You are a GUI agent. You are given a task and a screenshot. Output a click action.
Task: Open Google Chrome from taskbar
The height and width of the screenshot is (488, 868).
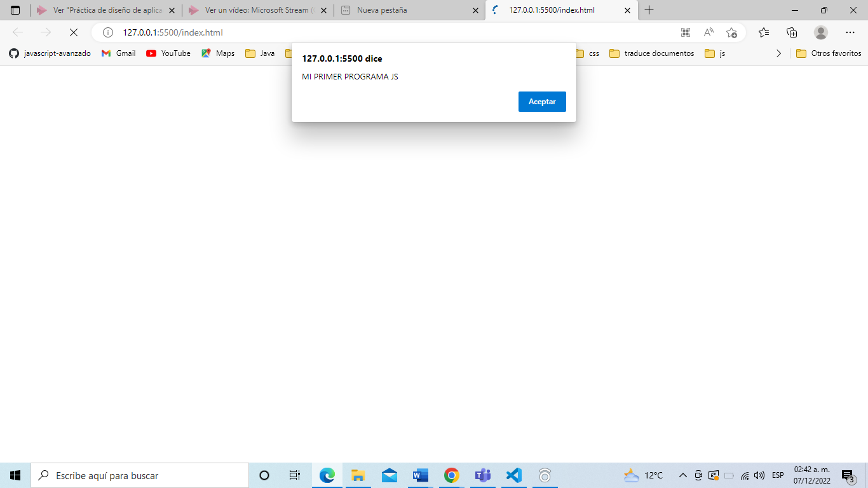pyautogui.click(x=452, y=475)
